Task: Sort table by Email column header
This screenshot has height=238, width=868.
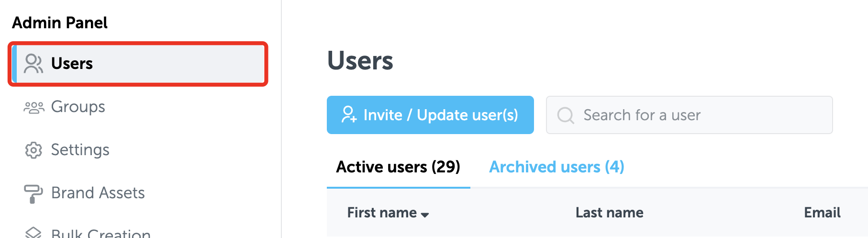Action: coord(822,213)
